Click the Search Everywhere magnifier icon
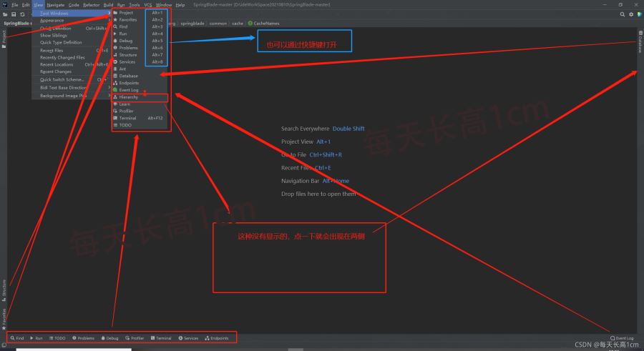 [x=623, y=14]
